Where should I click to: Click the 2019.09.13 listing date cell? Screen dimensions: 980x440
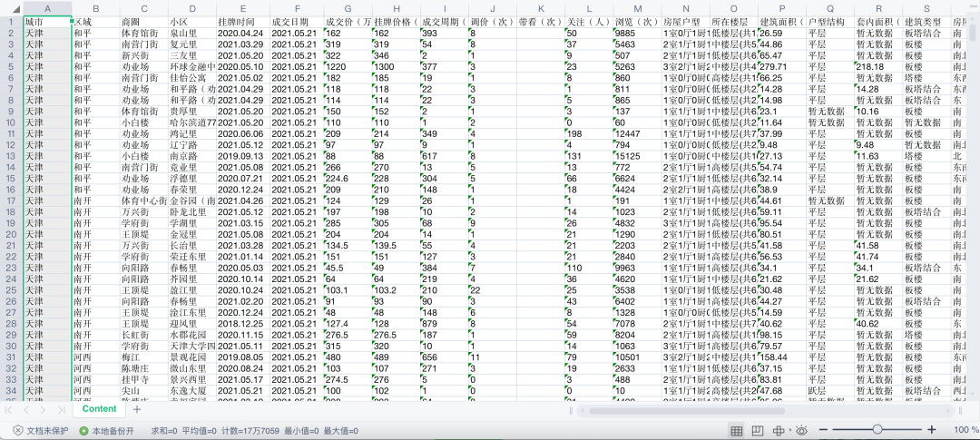242,156
